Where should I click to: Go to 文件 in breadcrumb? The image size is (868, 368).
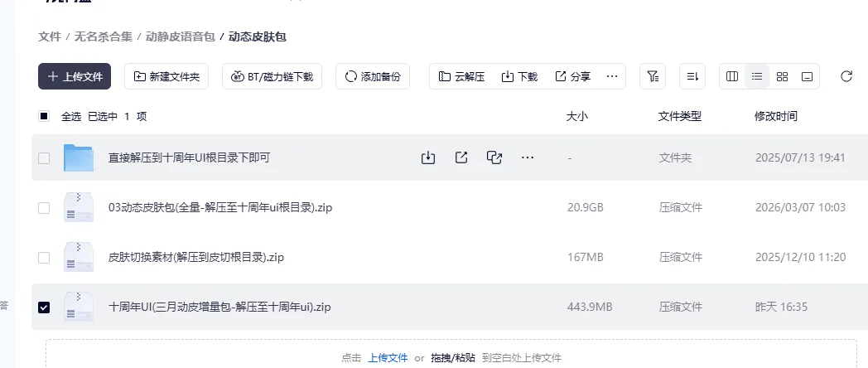[49, 36]
